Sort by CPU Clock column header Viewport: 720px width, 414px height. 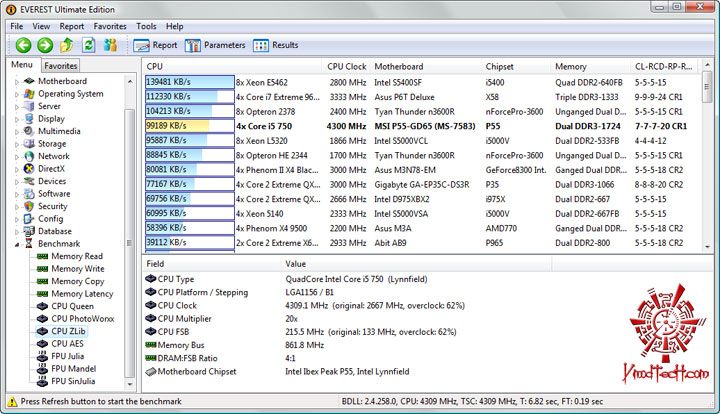[x=346, y=67]
